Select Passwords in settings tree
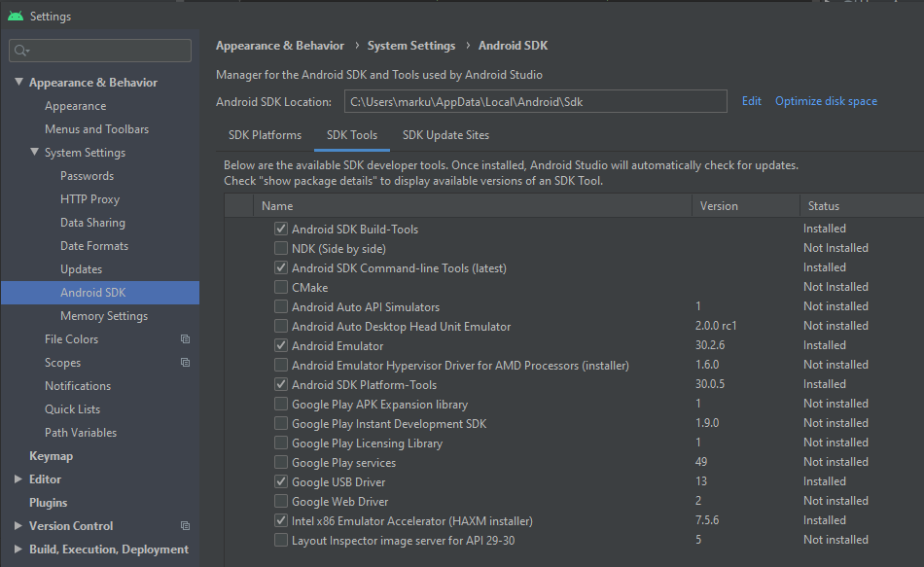 [x=87, y=176]
